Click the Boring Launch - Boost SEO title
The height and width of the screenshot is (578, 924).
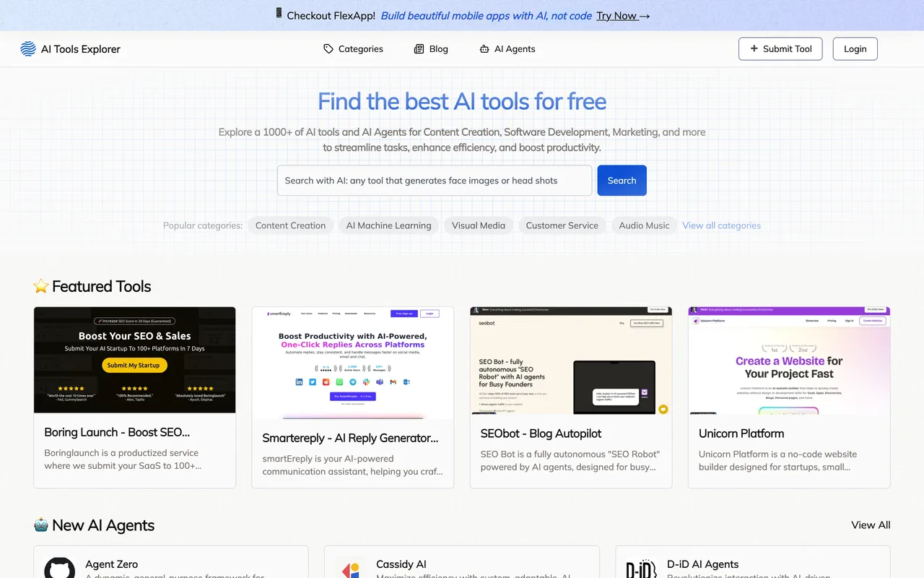[117, 432]
